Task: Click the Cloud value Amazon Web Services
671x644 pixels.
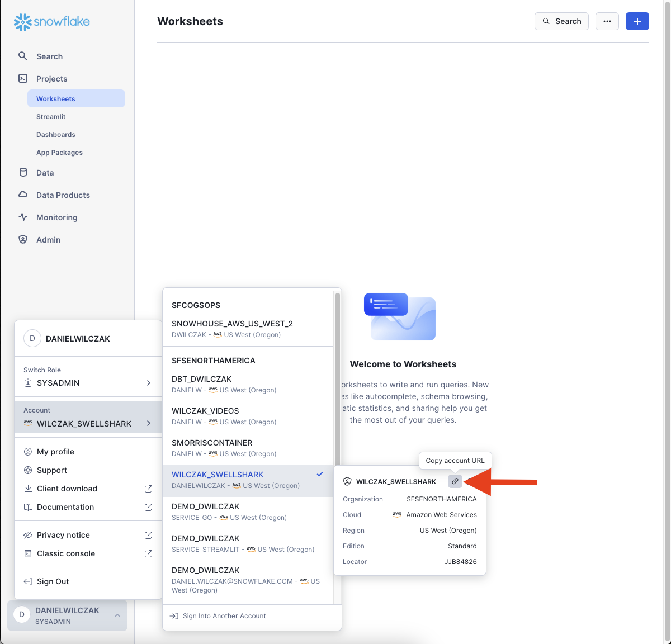Action: [x=442, y=515]
